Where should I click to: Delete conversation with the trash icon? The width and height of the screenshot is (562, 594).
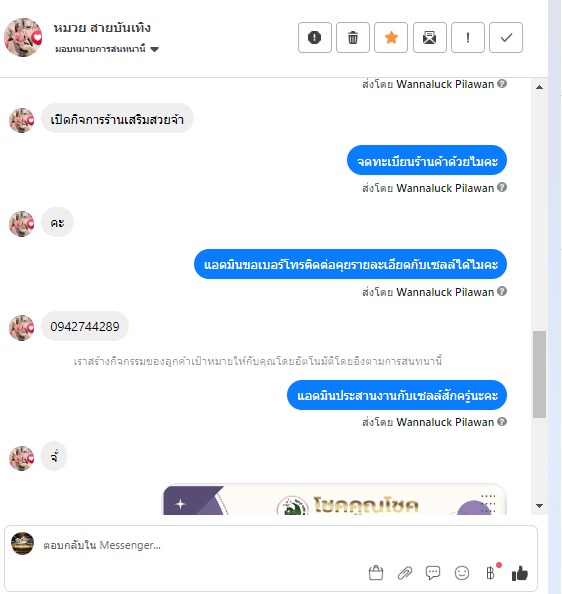(353, 38)
